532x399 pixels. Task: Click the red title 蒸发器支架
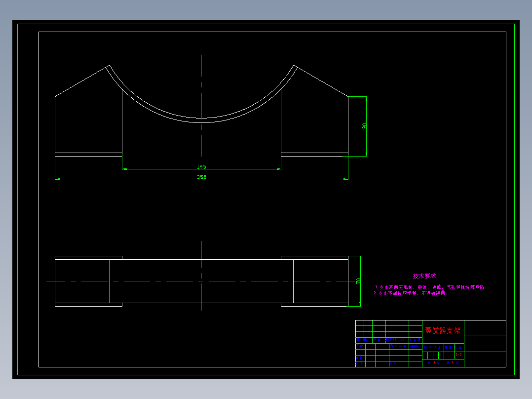click(443, 330)
